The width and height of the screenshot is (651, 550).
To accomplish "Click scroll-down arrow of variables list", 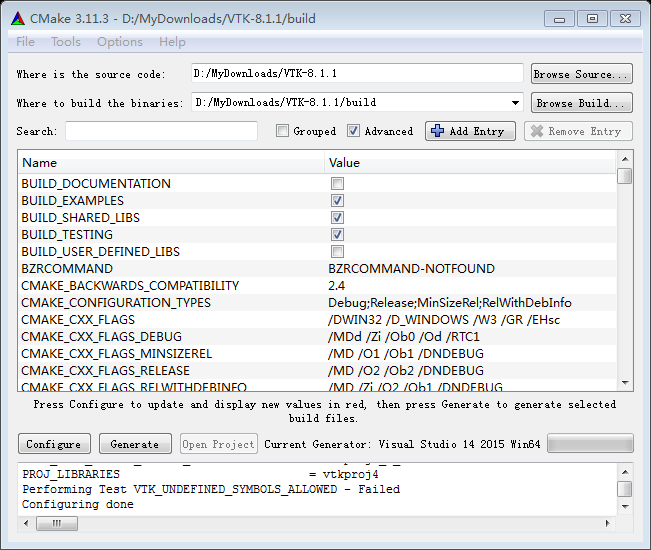I will [x=625, y=383].
